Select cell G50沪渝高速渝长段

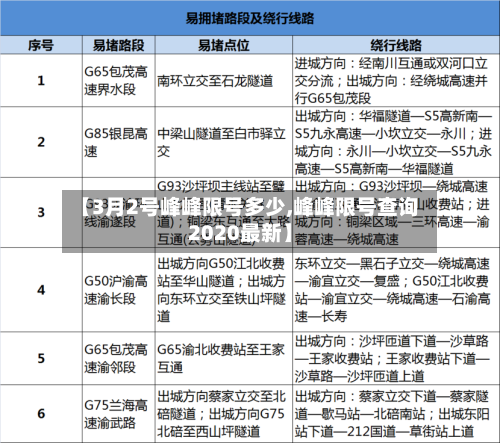118,290
